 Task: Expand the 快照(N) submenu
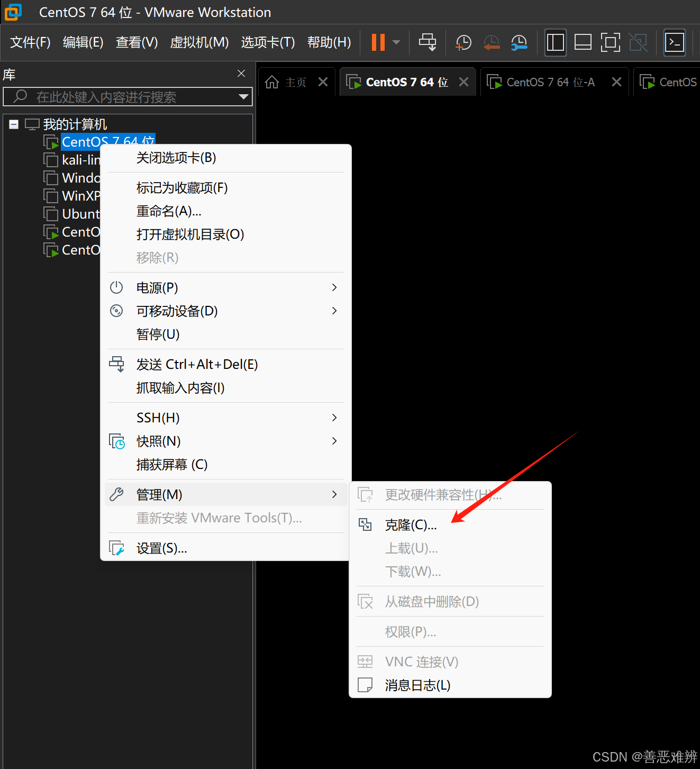[x=226, y=441]
